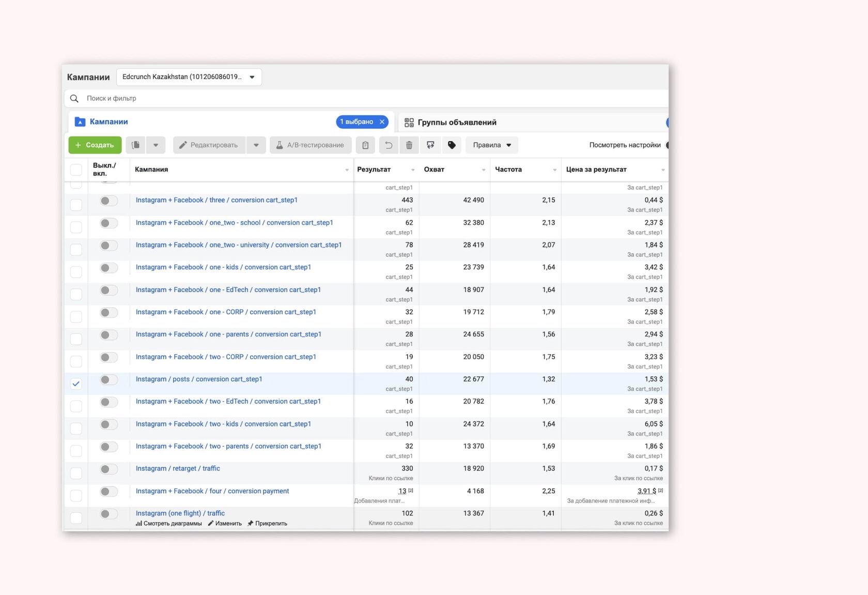Open 'one - parents' campaign link

(x=228, y=334)
